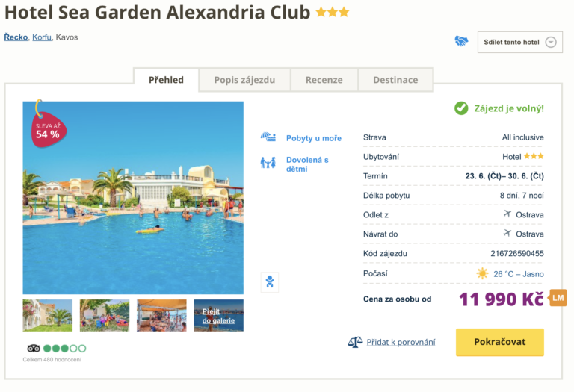
Task: Select the Destinace tab
Action: tap(395, 80)
